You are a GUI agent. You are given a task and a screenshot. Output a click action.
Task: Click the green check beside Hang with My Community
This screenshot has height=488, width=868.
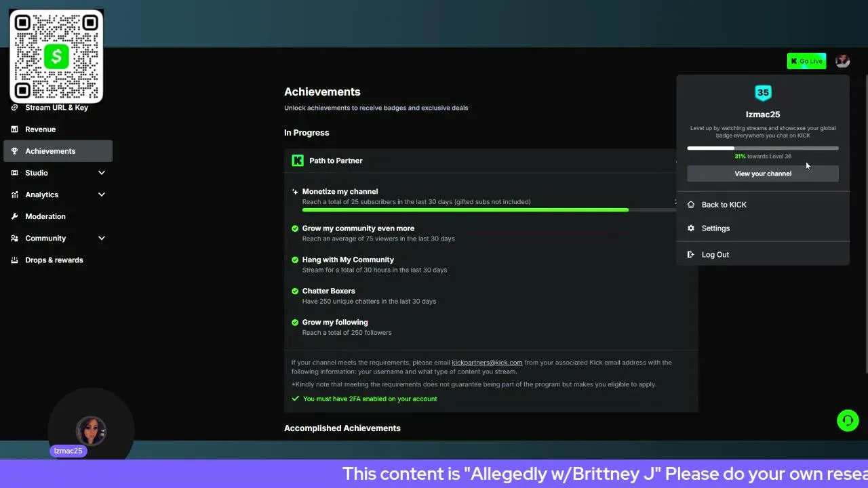tap(295, 260)
